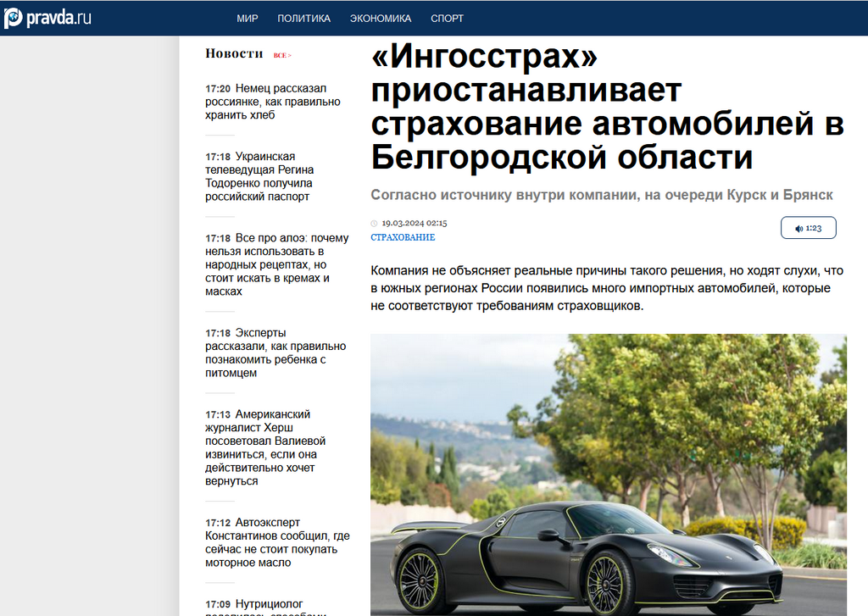Open the news about journalist Херш and Валиева

pyautogui.click(x=265, y=447)
